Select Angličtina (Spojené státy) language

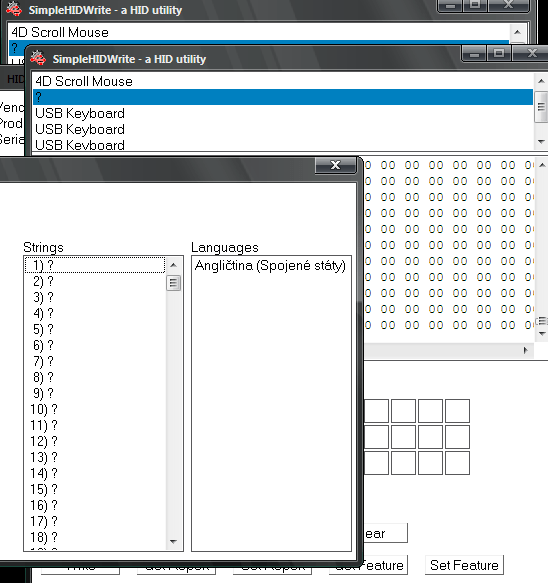pos(271,265)
